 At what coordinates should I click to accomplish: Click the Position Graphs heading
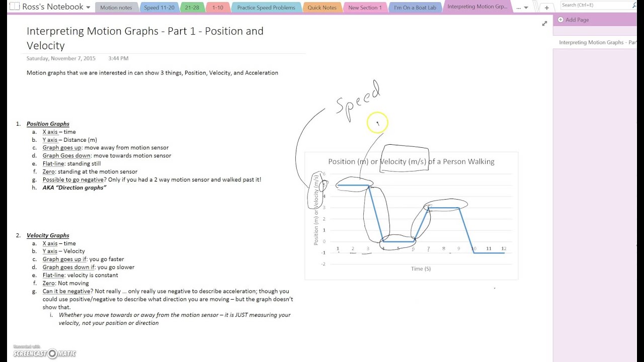48,124
